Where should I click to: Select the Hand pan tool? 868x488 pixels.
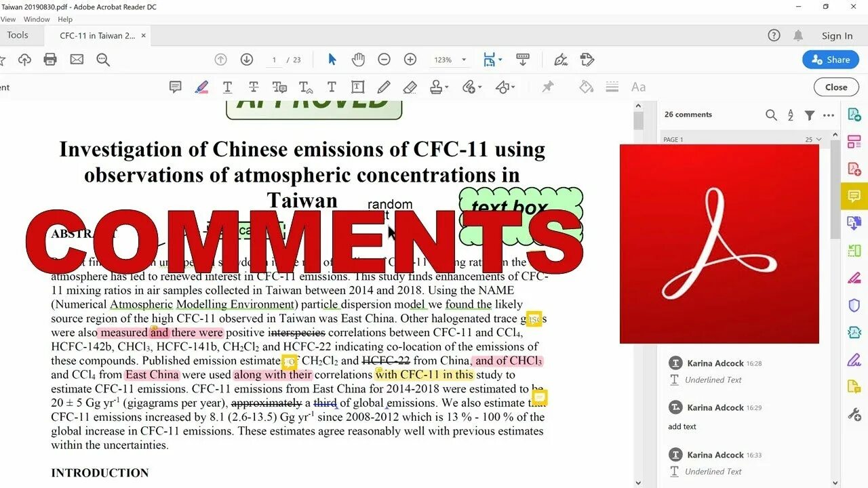[x=358, y=60]
